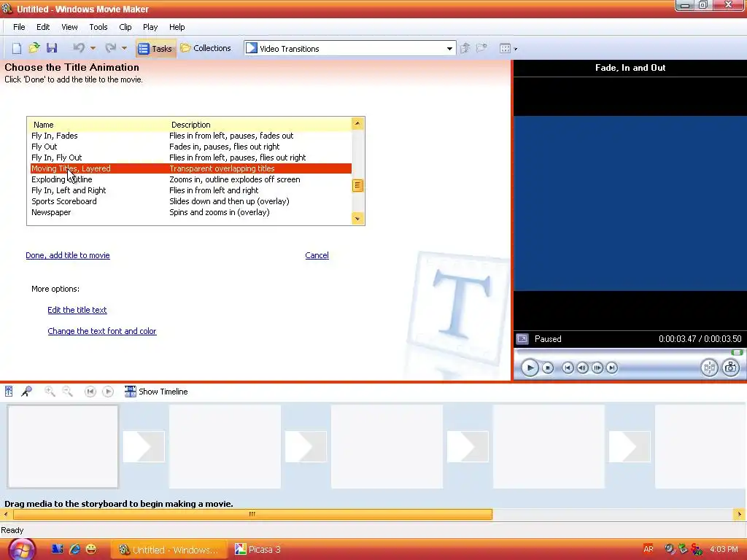Switch to Picasa 3 in the taskbar

coord(258,550)
